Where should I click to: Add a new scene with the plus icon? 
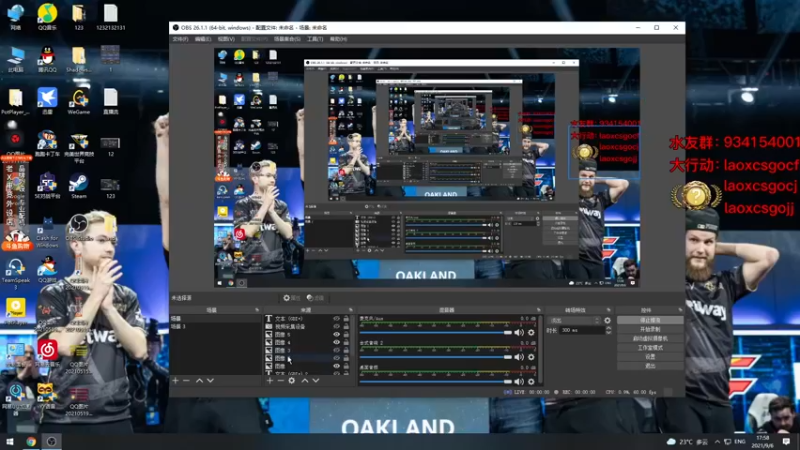pyautogui.click(x=176, y=381)
